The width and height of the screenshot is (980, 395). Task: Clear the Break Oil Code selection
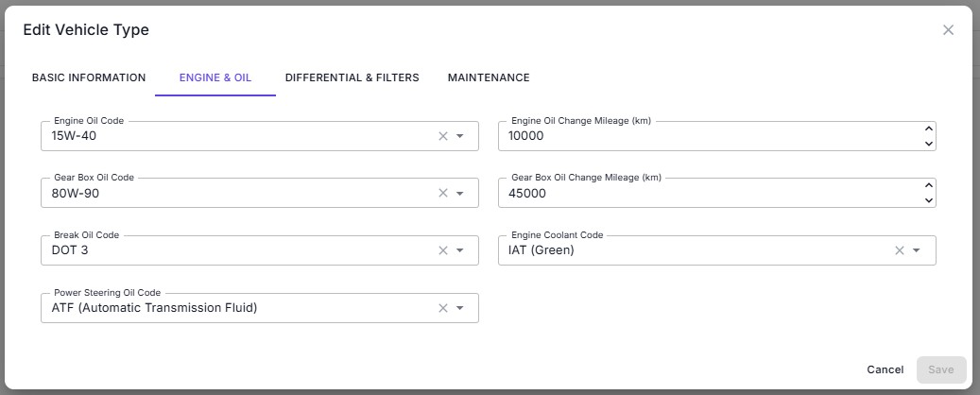pos(442,250)
